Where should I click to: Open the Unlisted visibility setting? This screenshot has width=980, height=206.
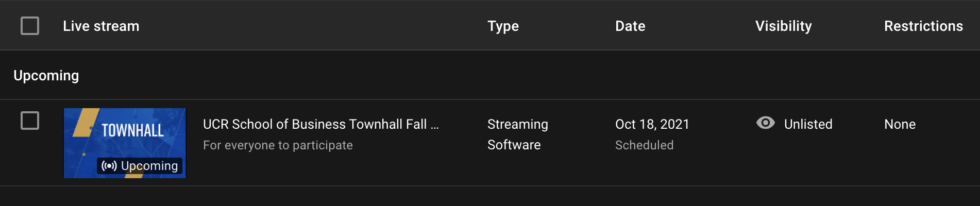click(x=808, y=124)
